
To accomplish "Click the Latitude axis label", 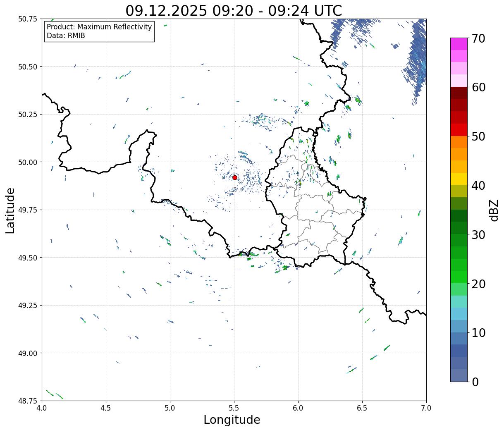I will (x=10, y=210).
